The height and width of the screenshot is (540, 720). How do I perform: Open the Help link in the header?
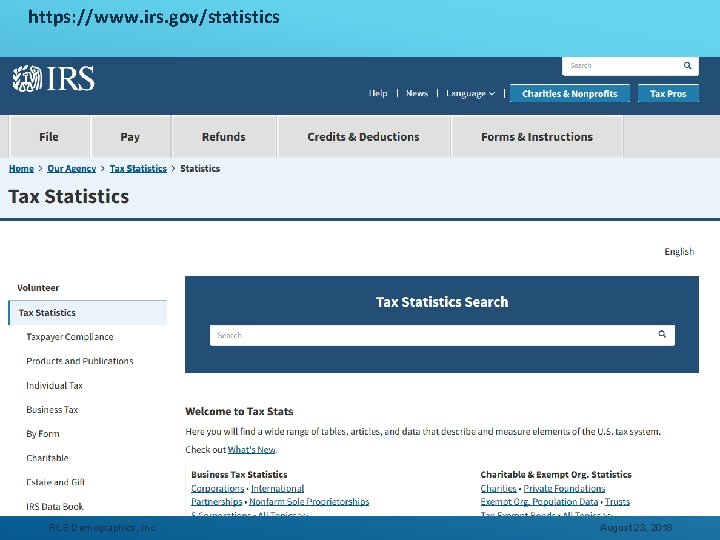click(x=378, y=93)
